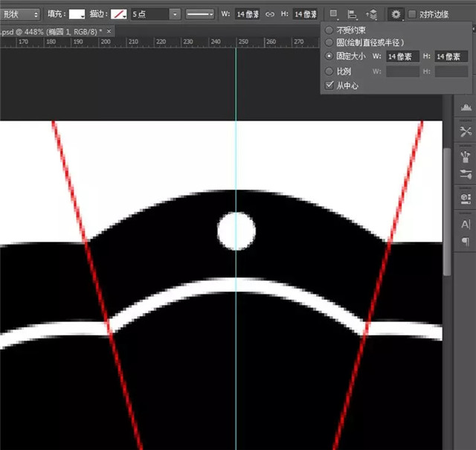This screenshot has width=476, height=450.
Task: Open the path alignment icon
Action: coord(353,14)
